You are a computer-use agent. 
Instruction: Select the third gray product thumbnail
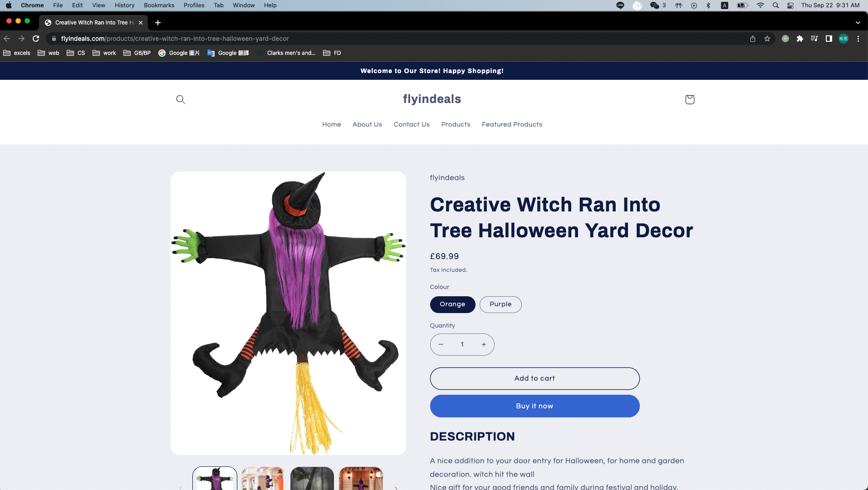coord(312,478)
